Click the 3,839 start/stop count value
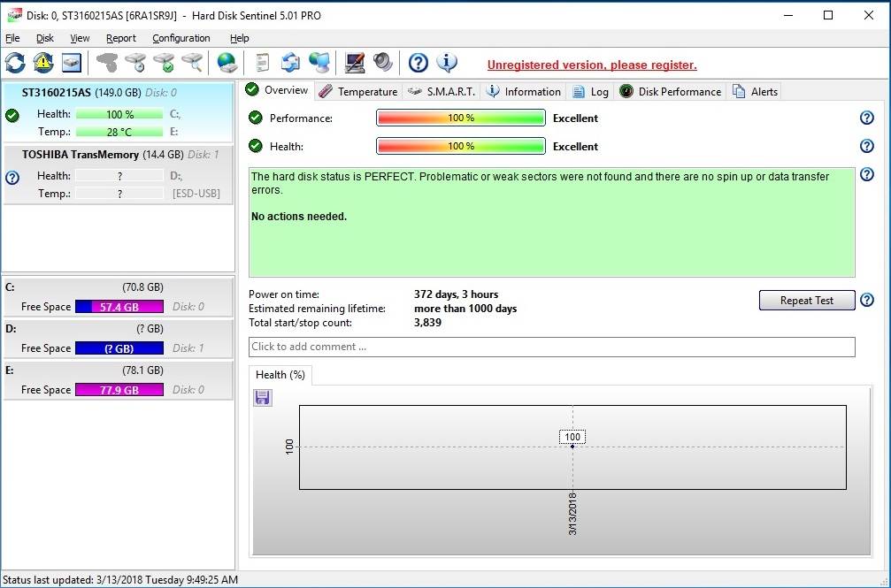This screenshot has height=588, width=891. (427, 323)
